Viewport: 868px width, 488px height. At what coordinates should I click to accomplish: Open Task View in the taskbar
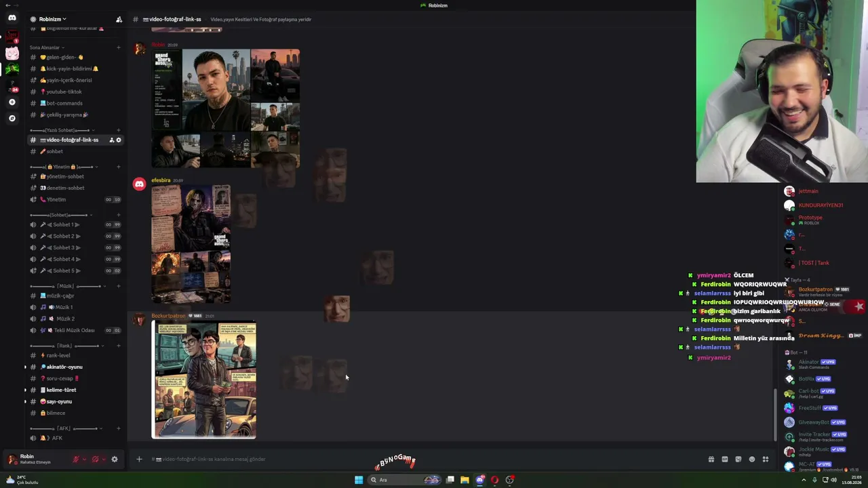click(450, 480)
